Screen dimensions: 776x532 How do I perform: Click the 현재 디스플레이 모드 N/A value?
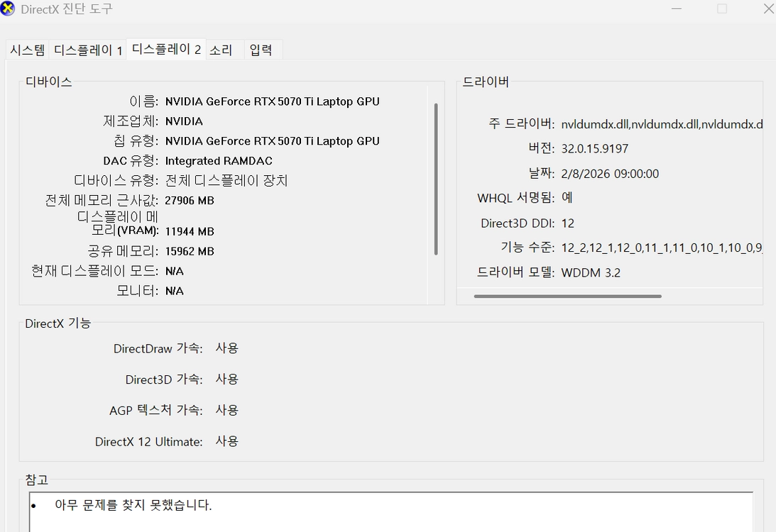(x=174, y=271)
